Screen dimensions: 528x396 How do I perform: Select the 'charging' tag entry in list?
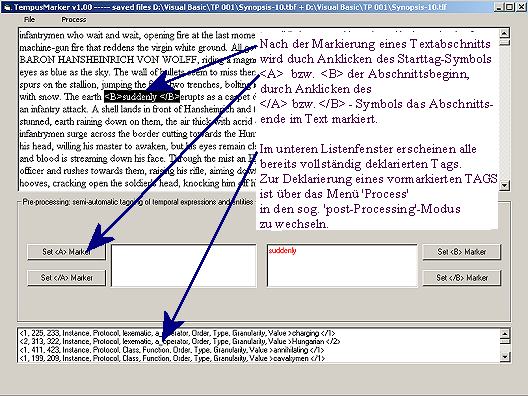[x=177, y=333]
